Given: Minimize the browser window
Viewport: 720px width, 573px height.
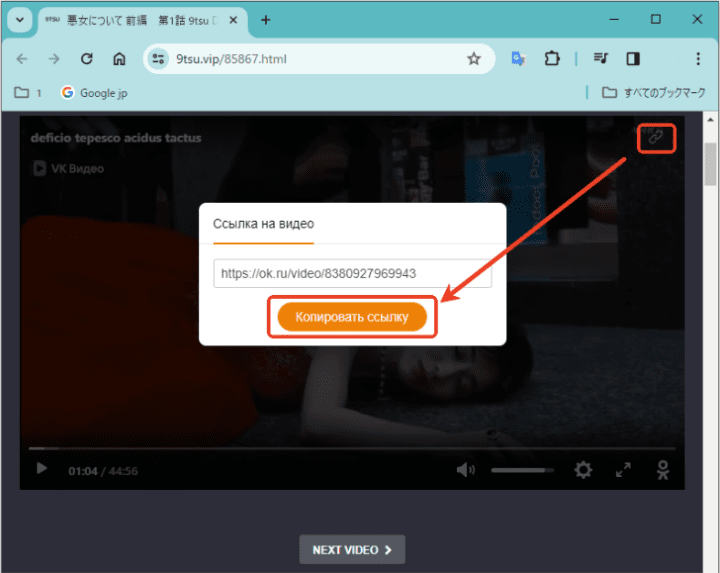Looking at the screenshot, I should 614,20.
